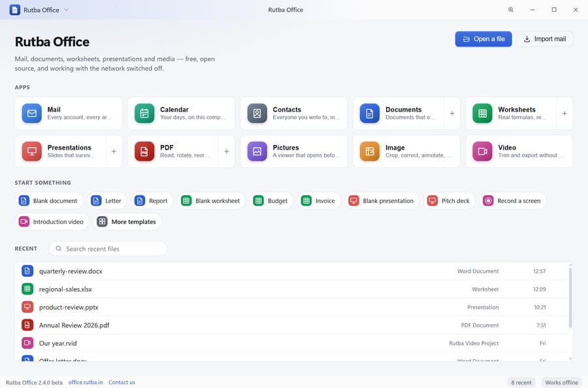Click the quarterly-review.docx file icon

click(27, 270)
